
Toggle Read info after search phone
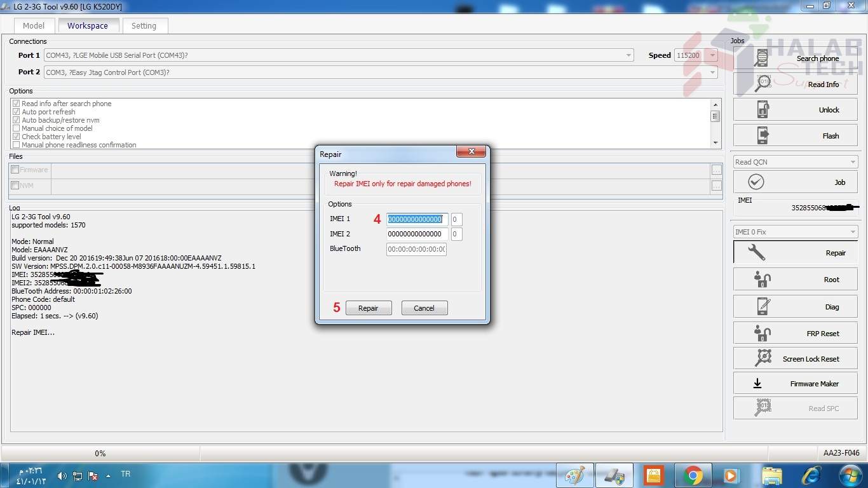(17, 104)
